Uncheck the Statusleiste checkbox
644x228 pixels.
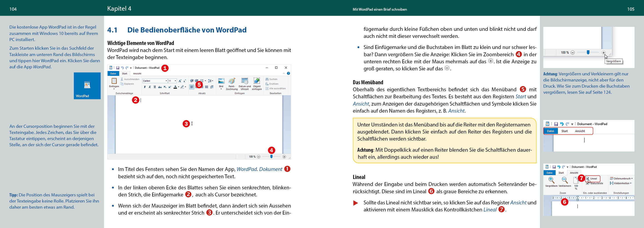pyautogui.click(x=588, y=183)
